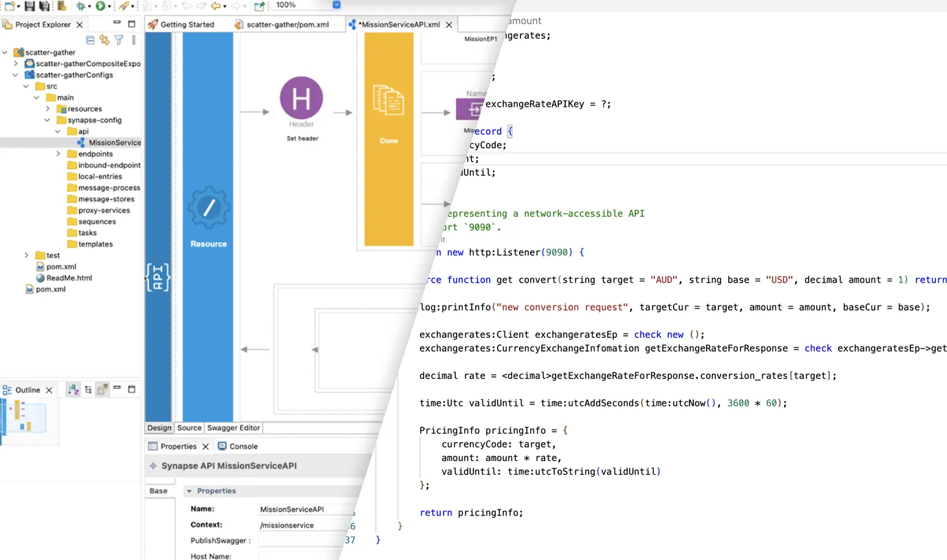The height and width of the screenshot is (560, 947).
Task: Click the Name field MissionServiceAPI
Action: click(x=305, y=509)
